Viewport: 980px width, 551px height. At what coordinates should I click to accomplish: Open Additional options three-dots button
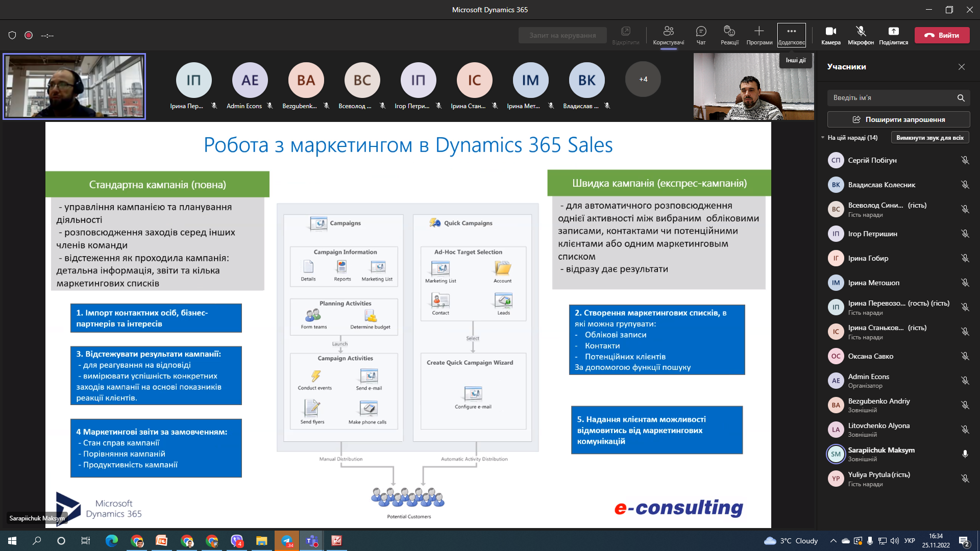pos(791,32)
